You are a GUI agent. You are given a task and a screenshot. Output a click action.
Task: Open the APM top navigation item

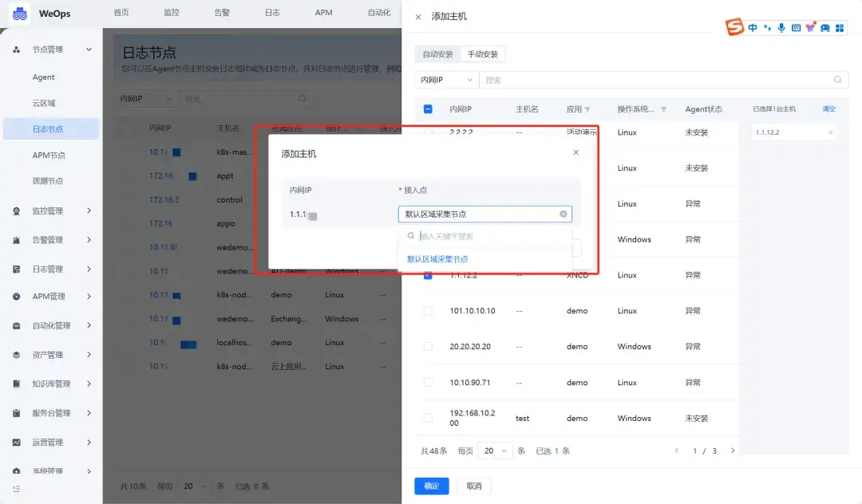click(x=324, y=13)
